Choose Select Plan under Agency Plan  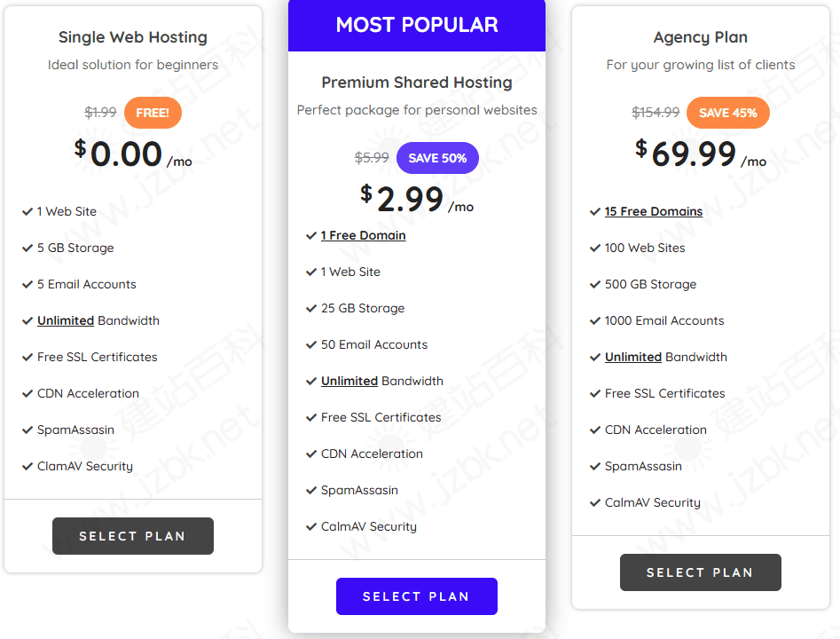coord(701,572)
